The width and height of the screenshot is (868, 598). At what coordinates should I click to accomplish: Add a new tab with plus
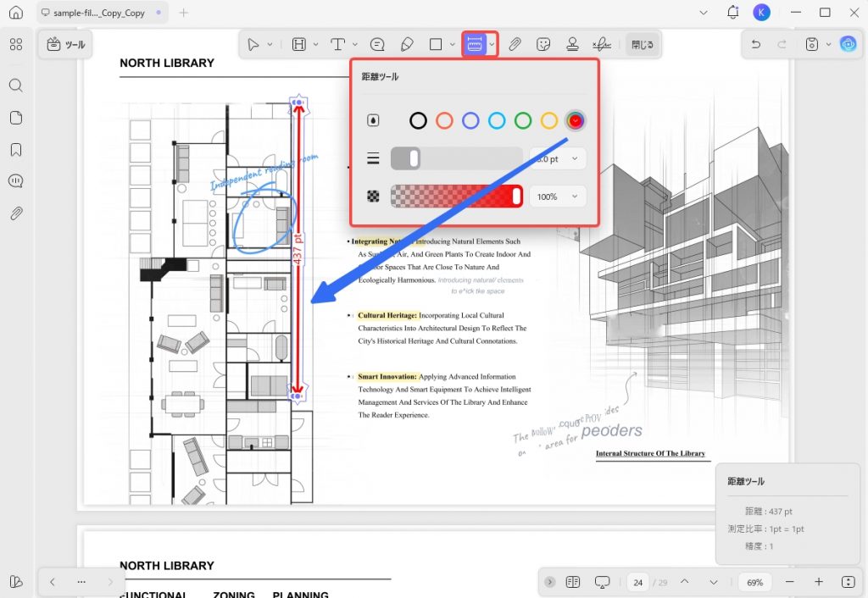[184, 12]
